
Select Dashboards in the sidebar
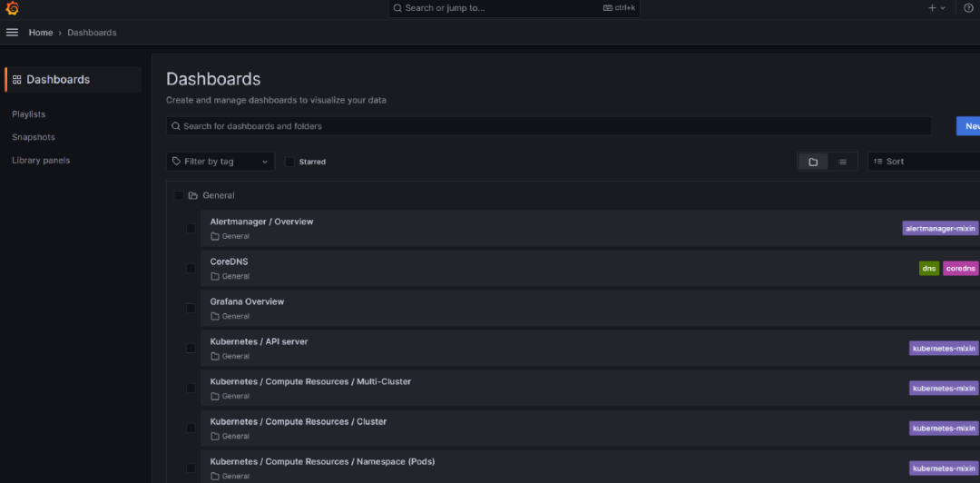pos(73,80)
